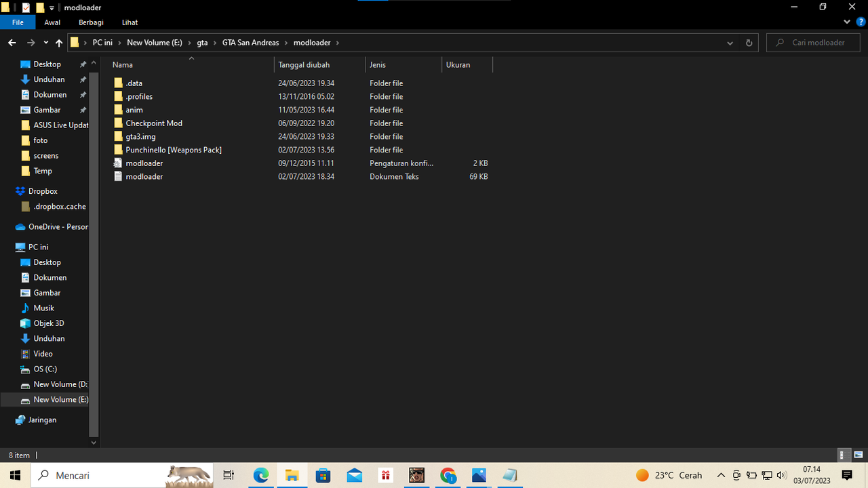The image size is (868, 488).
Task: Navigate to GTA San Andreas in the address bar
Action: 250,43
